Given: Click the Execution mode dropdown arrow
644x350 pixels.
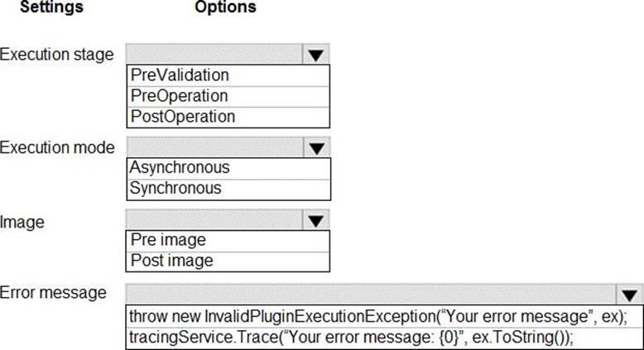Looking at the screenshot, I should [316, 149].
